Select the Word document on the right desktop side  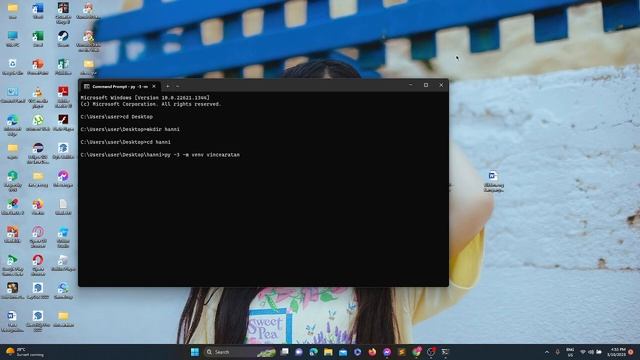pyautogui.click(x=493, y=181)
